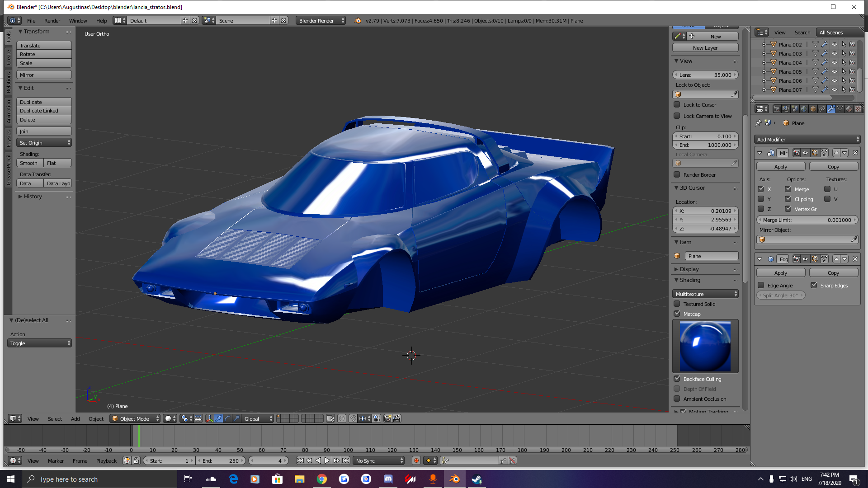
Task: Enable the Ambient Occlusion checkbox
Action: click(677, 399)
